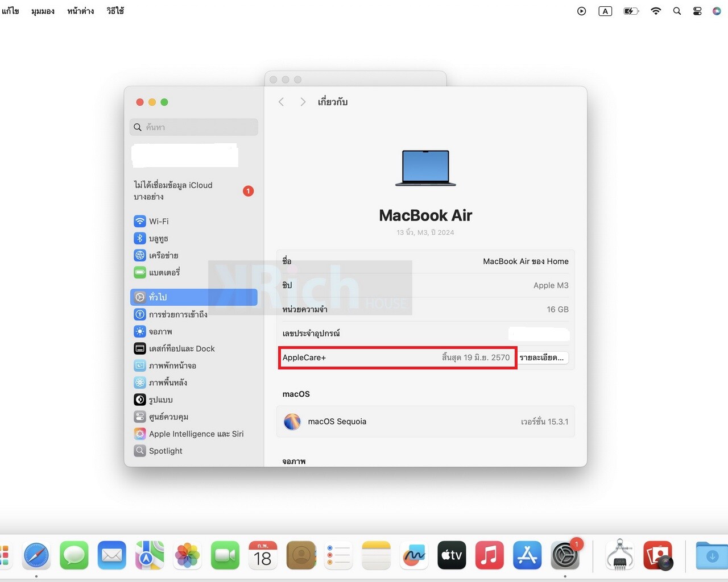Launch Photo Booth from the Dock
728x582 pixels.
coord(658,555)
